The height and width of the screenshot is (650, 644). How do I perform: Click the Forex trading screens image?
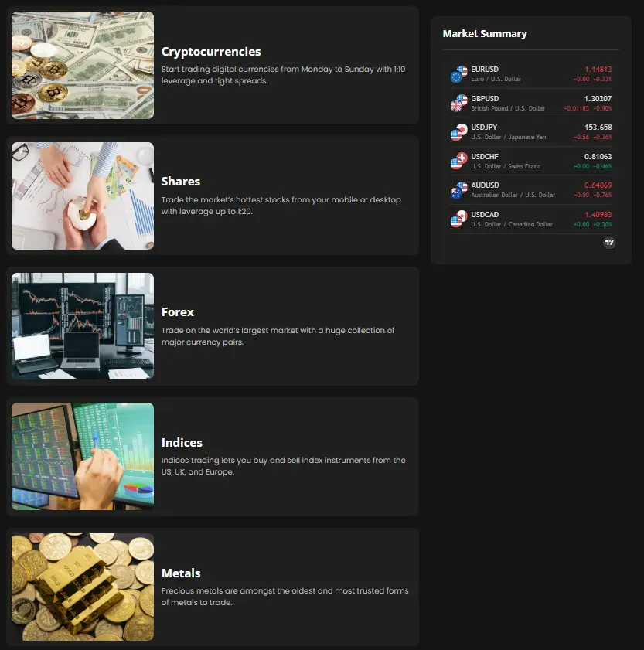coord(82,325)
